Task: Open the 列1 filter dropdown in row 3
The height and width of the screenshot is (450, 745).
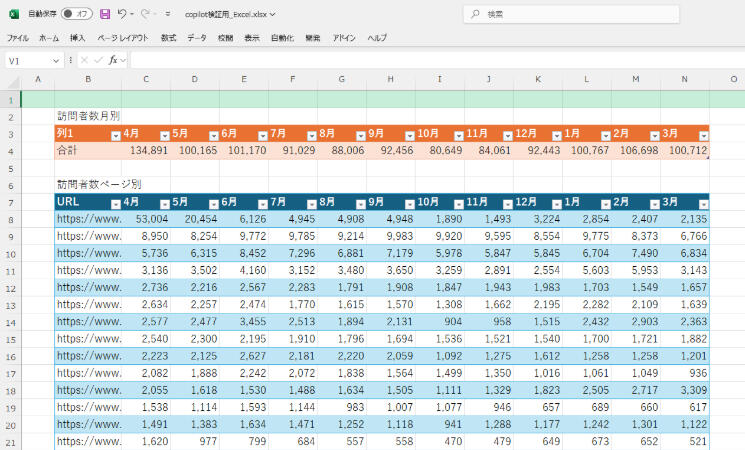Action: pos(116,136)
